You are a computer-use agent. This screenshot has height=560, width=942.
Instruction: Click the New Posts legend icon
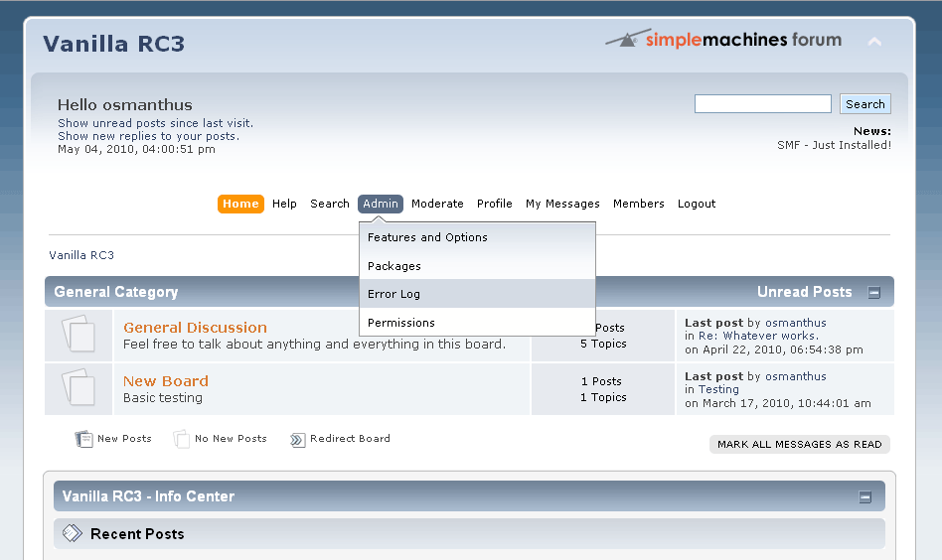coord(83,439)
